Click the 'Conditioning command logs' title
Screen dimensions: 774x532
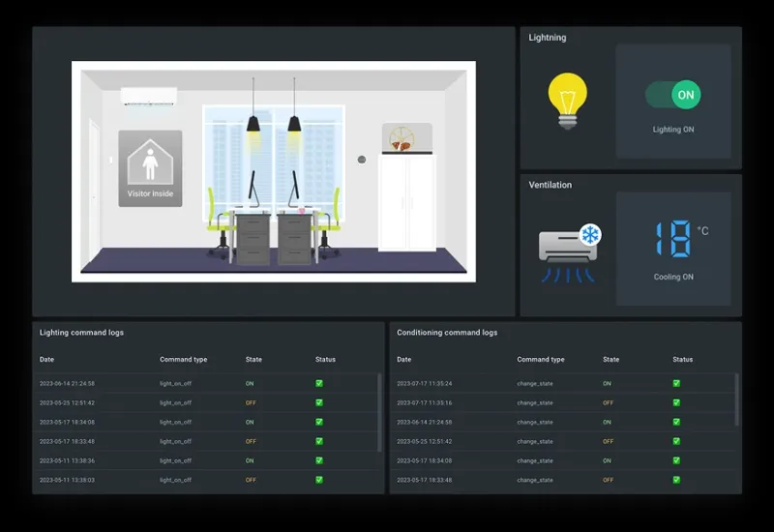coord(447,333)
